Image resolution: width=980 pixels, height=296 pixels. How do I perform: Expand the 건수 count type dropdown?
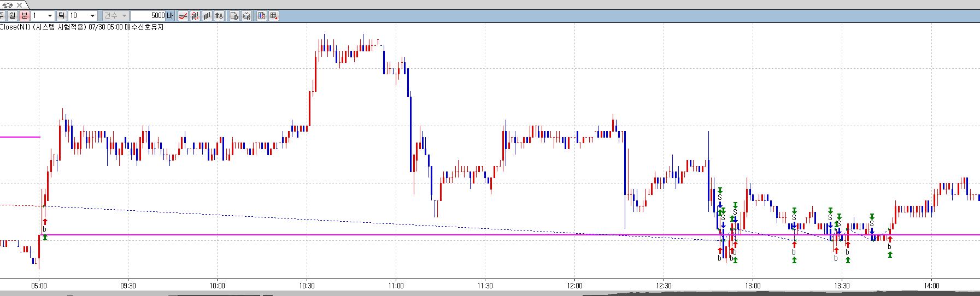(115, 16)
